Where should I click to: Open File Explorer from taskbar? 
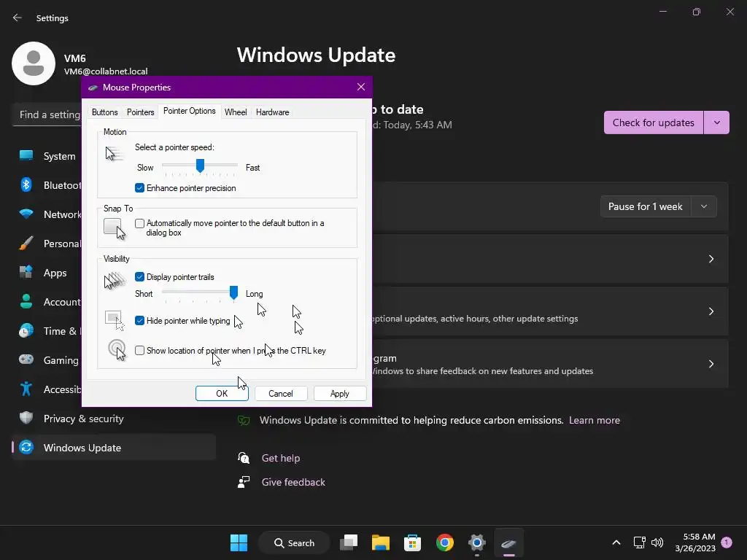(381, 542)
